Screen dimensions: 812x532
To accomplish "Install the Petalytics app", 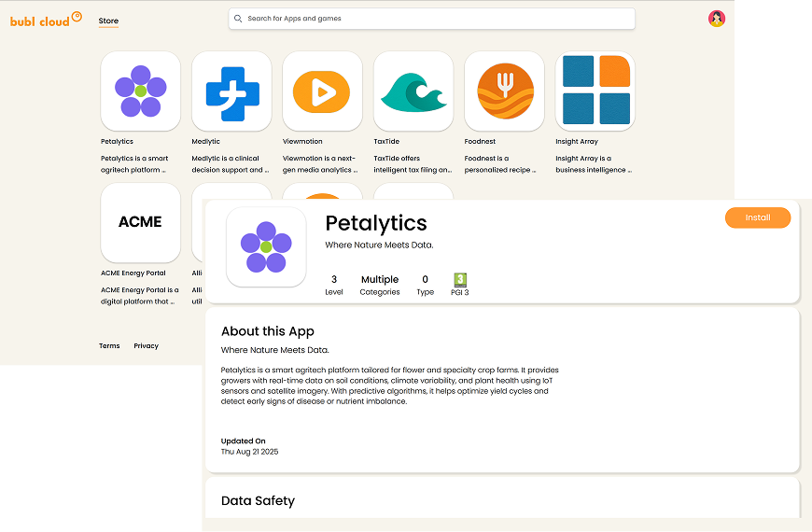I will (x=757, y=217).
